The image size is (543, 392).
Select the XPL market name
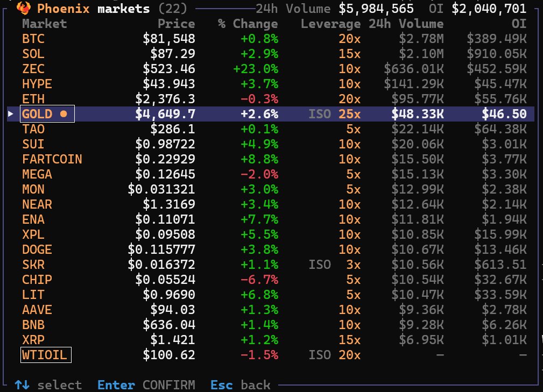[x=33, y=234]
